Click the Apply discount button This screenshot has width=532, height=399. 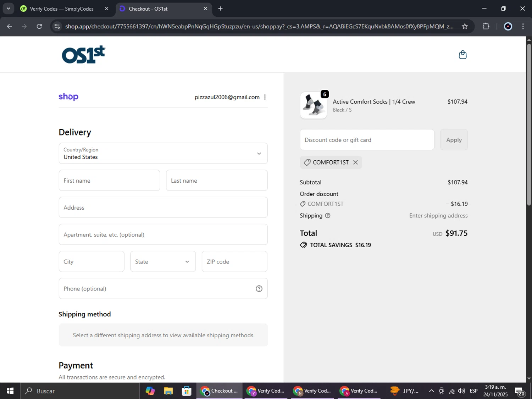click(454, 140)
